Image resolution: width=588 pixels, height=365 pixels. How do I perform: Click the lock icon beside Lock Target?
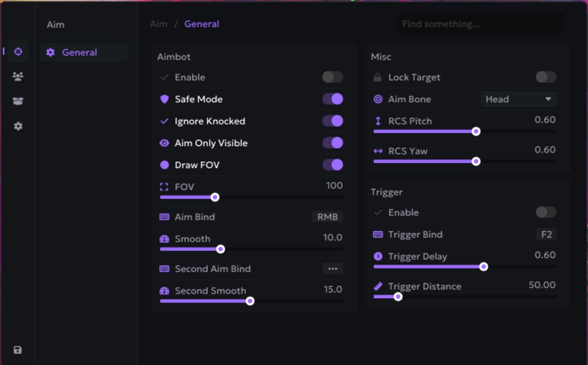(377, 77)
